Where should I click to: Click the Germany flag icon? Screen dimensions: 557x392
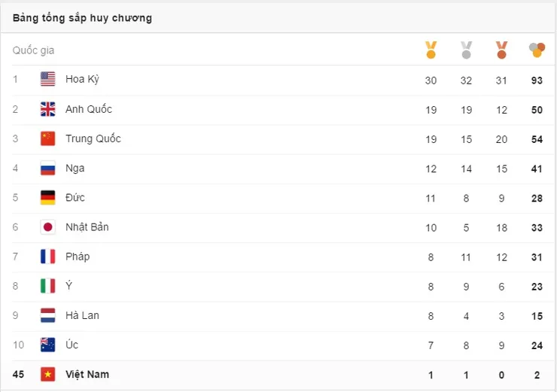click(x=48, y=197)
